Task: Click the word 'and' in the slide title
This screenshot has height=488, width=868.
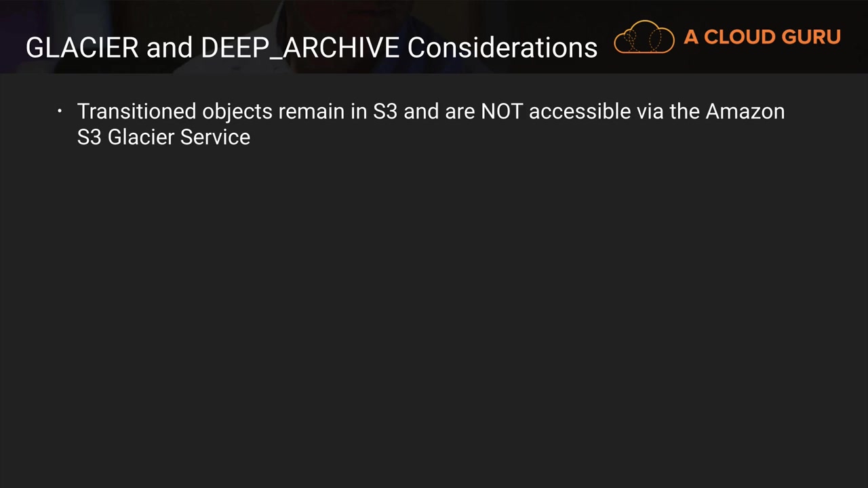Action: coord(170,47)
